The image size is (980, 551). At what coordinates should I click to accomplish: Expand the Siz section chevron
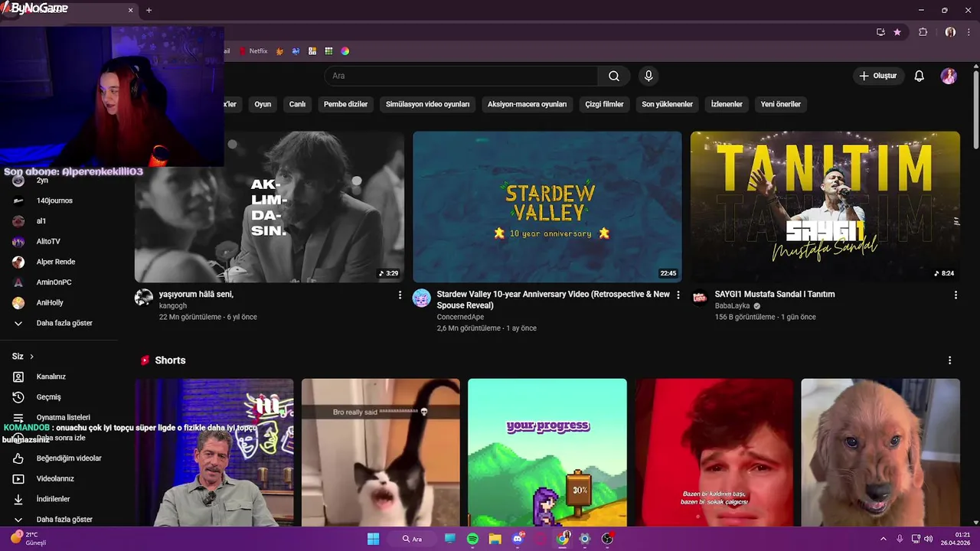coord(31,357)
